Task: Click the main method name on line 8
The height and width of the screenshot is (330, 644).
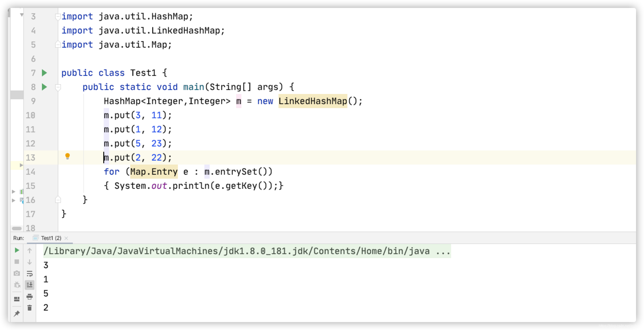Action: pyautogui.click(x=194, y=87)
